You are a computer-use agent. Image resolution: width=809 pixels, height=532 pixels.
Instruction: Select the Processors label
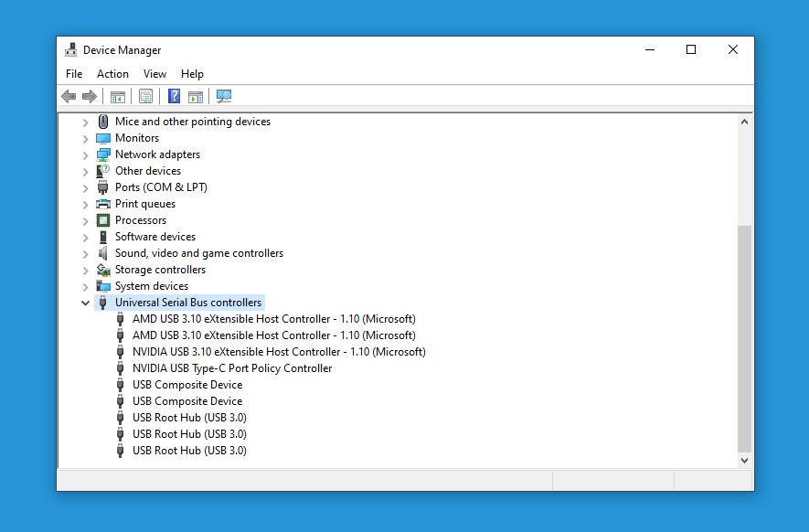[141, 220]
